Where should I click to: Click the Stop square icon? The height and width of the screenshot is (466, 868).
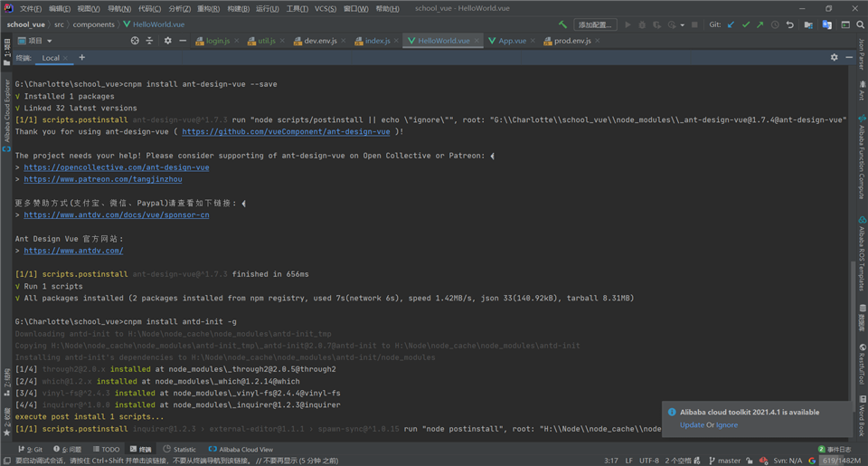(x=694, y=24)
